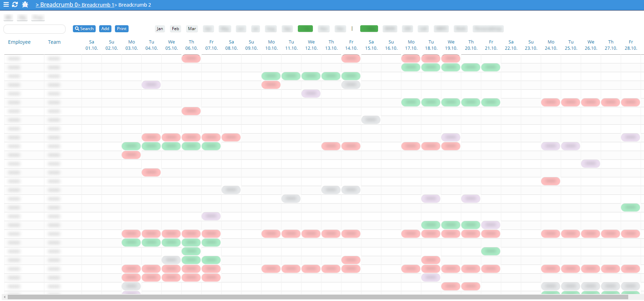Viewport: 644px width, 301px height.
Task: Click the Tu 25.10. date header
Action: pyautogui.click(x=571, y=45)
